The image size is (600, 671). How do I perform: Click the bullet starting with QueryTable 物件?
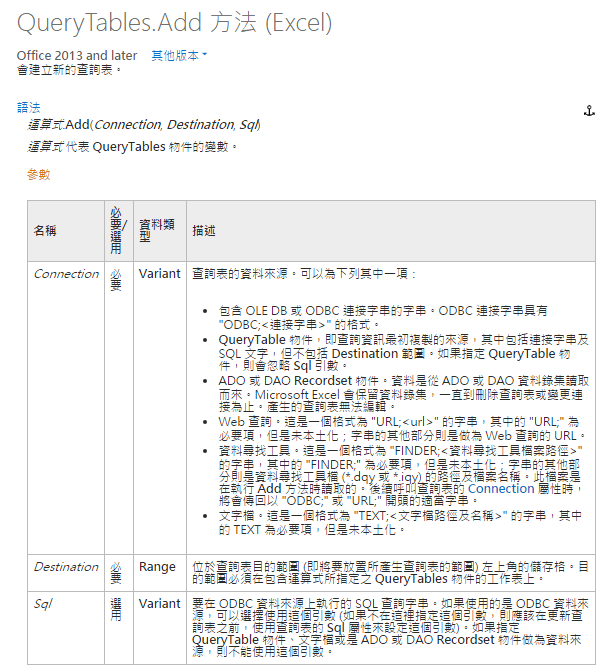coord(404,353)
